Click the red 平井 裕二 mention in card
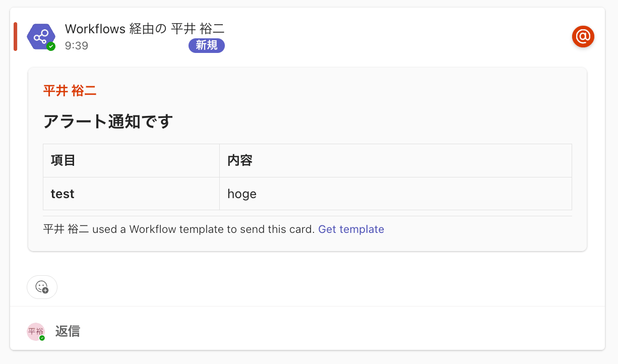The image size is (618, 364). pos(70,91)
